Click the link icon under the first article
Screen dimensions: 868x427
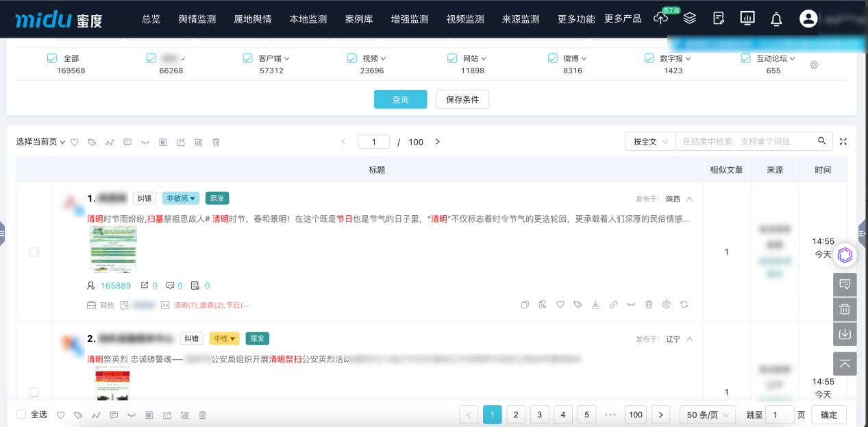click(x=613, y=304)
